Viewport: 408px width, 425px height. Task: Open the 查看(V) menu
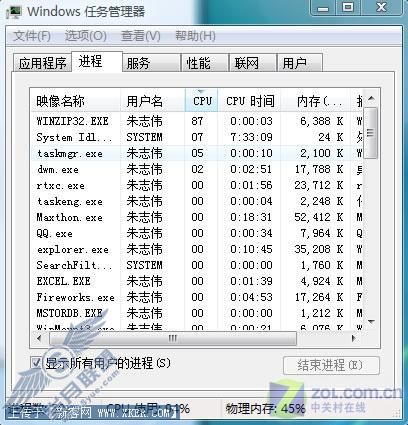[x=141, y=36]
